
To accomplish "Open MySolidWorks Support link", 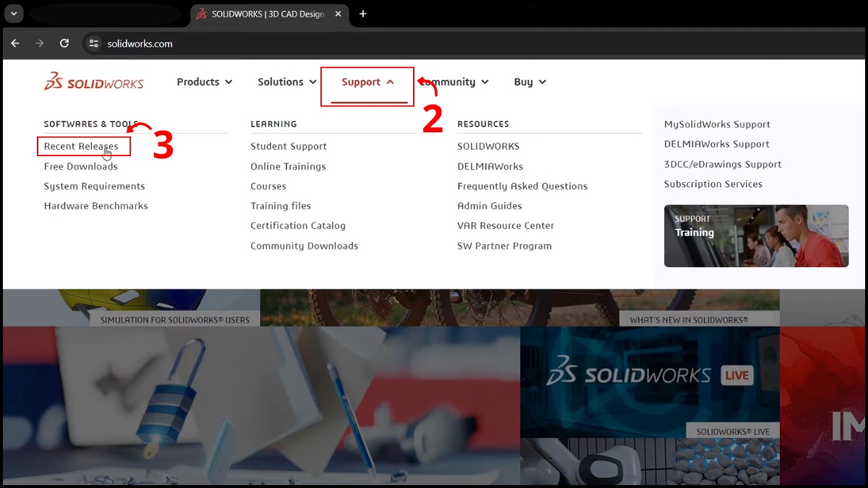I will [717, 124].
